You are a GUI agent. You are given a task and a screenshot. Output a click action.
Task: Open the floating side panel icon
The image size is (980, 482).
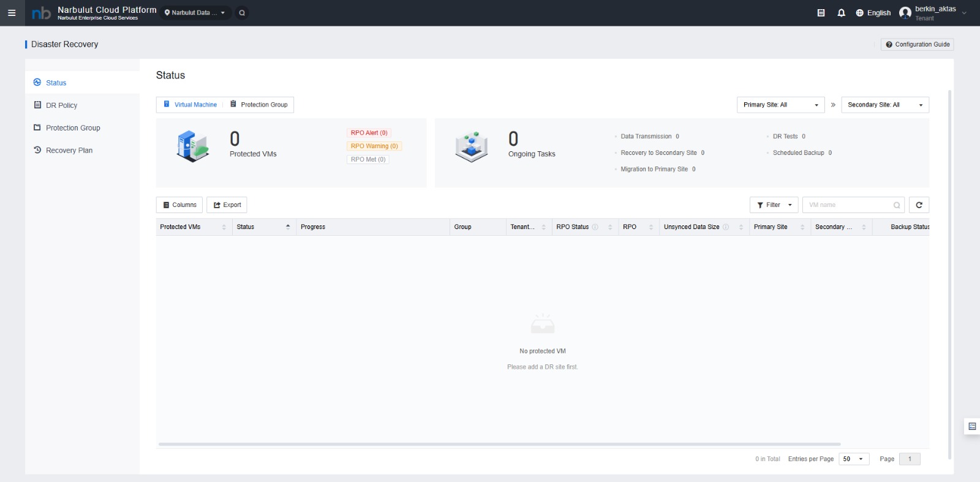coord(971,426)
